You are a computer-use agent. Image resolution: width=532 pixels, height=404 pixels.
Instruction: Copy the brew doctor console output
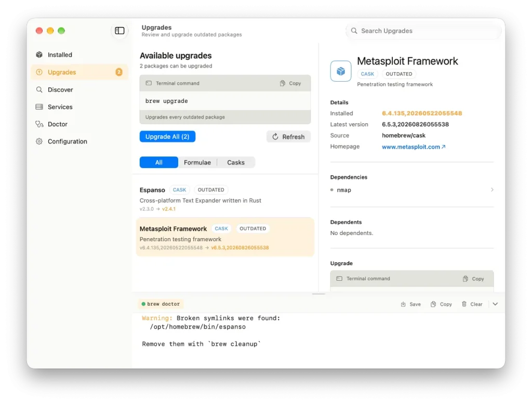pos(441,304)
